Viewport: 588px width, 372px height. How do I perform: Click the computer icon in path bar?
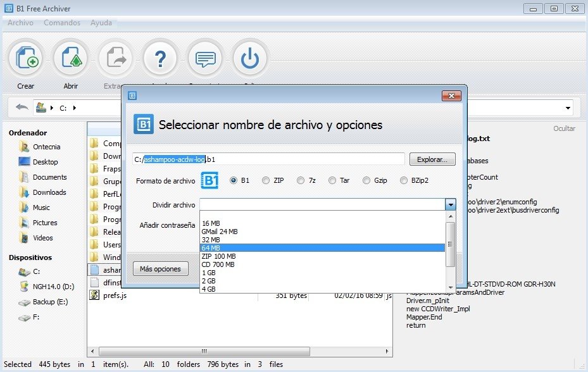pyautogui.click(x=41, y=108)
